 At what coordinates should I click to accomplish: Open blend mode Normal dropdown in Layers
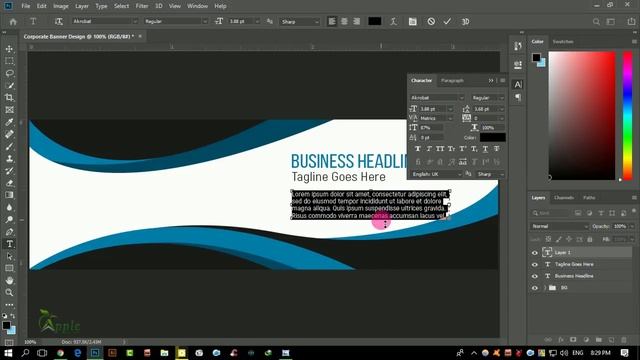[x=560, y=226]
